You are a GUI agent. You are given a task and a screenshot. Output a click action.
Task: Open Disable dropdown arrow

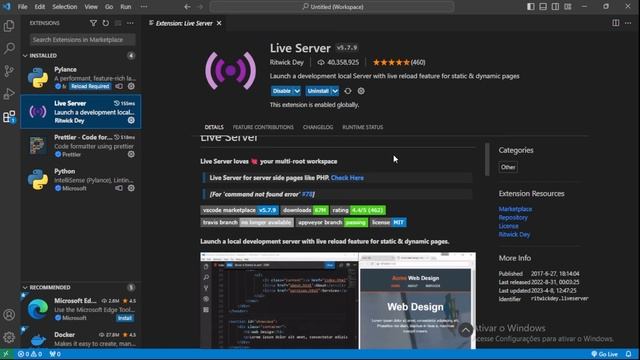tap(297, 91)
